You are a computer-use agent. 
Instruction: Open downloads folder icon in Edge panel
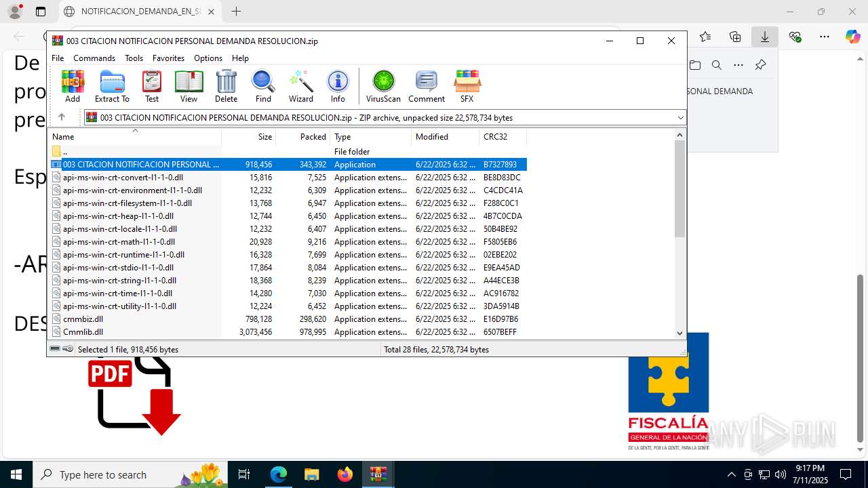point(695,65)
